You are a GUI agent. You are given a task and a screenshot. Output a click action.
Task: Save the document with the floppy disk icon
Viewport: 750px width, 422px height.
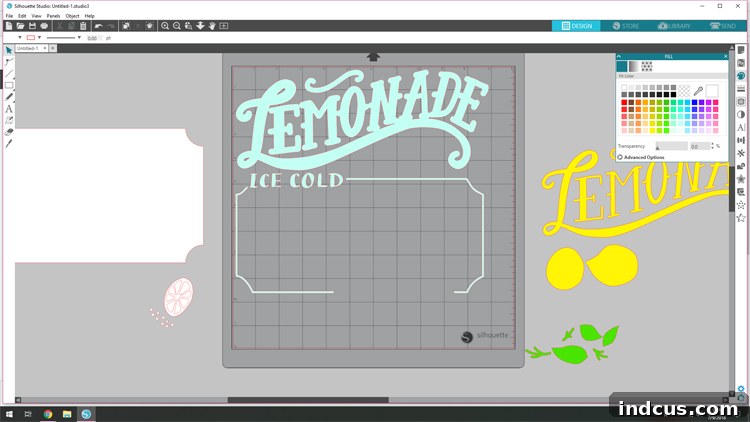coord(32,26)
